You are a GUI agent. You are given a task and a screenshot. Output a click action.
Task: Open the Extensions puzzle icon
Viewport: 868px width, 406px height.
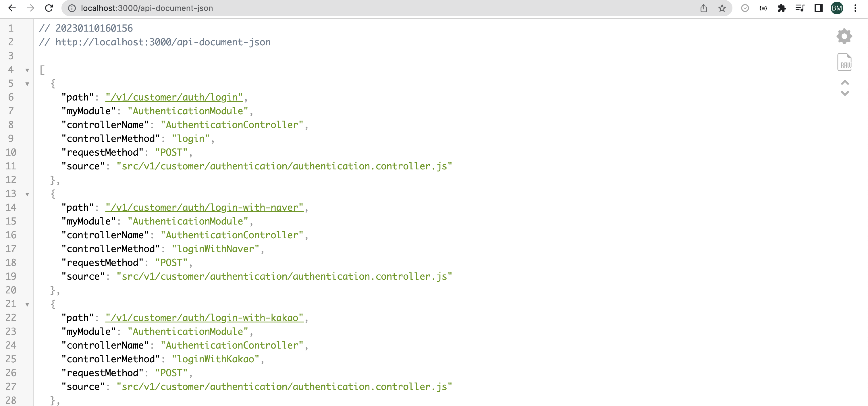(782, 8)
